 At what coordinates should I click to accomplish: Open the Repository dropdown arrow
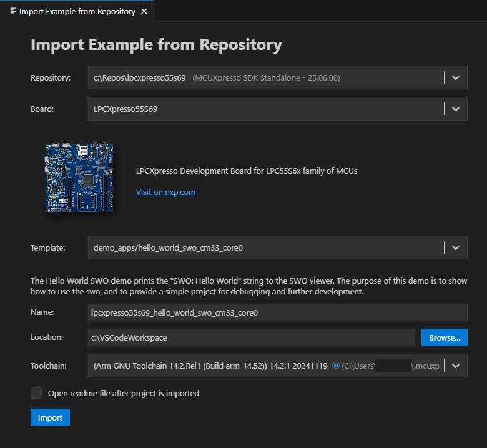pyautogui.click(x=456, y=77)
